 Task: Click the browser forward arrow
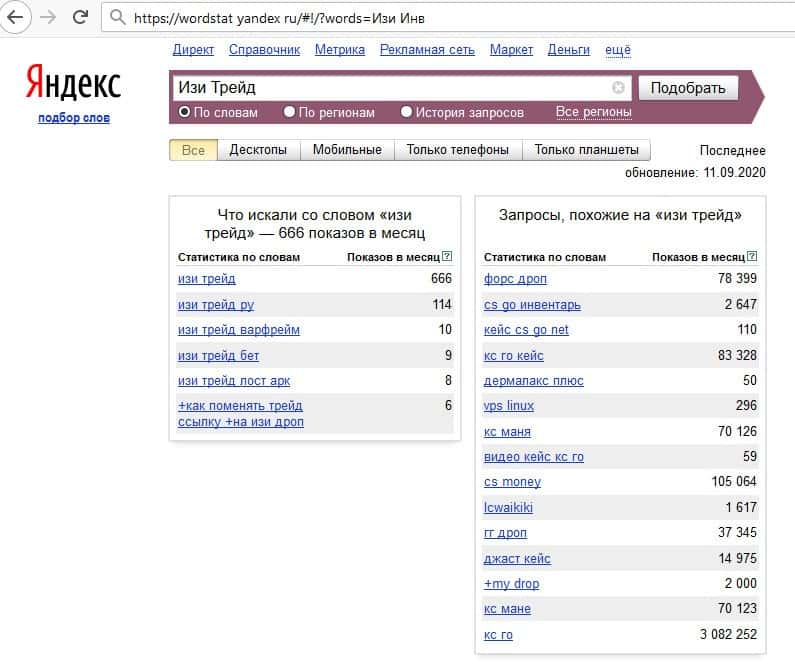[x=47, y=17]
